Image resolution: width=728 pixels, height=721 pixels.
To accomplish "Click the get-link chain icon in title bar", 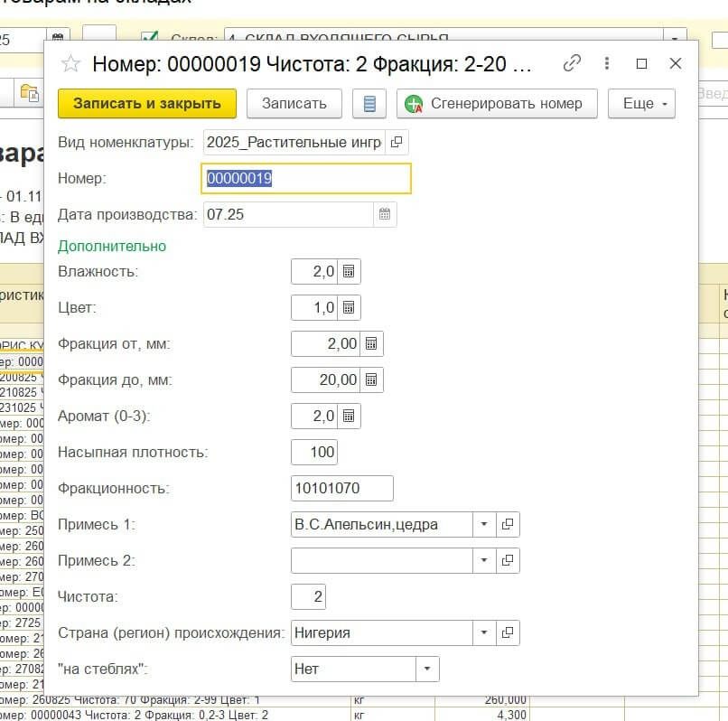I will pyautogui.click(x=572, y=63).
